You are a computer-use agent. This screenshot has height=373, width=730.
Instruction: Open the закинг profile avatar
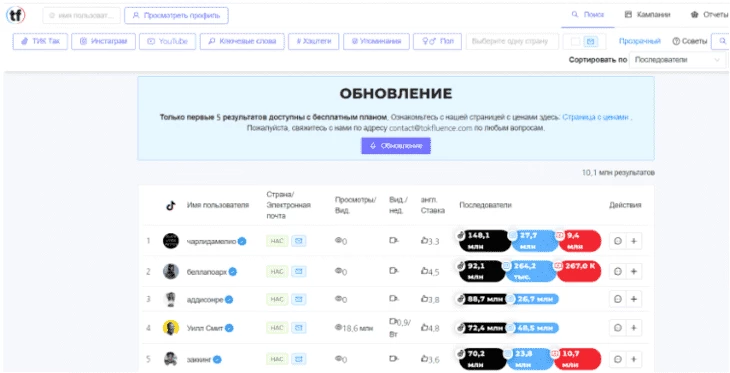tap(171, 359)
